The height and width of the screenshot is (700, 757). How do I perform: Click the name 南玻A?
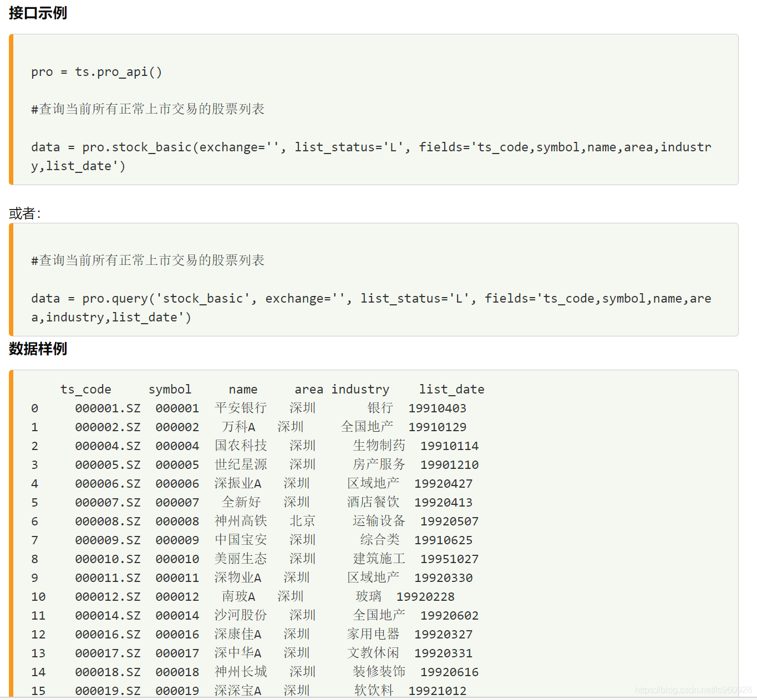pos(238,597)
